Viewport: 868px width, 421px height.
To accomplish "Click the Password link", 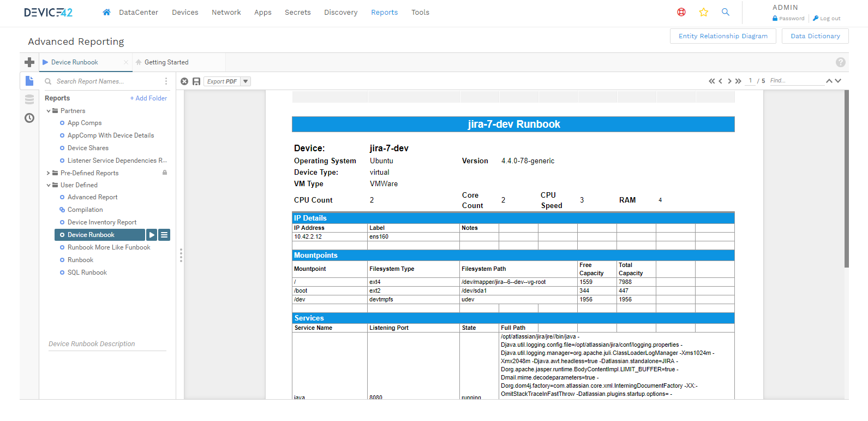I will (788, 19).
